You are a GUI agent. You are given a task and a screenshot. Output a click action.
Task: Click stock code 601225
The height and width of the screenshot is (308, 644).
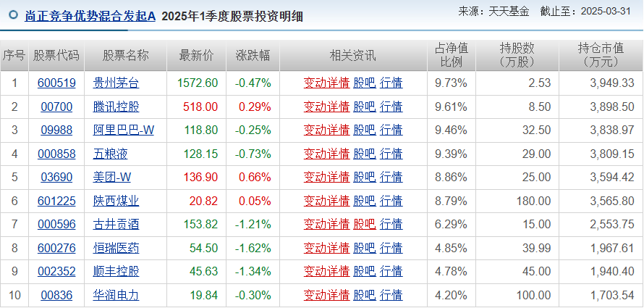tap(56, 201)
